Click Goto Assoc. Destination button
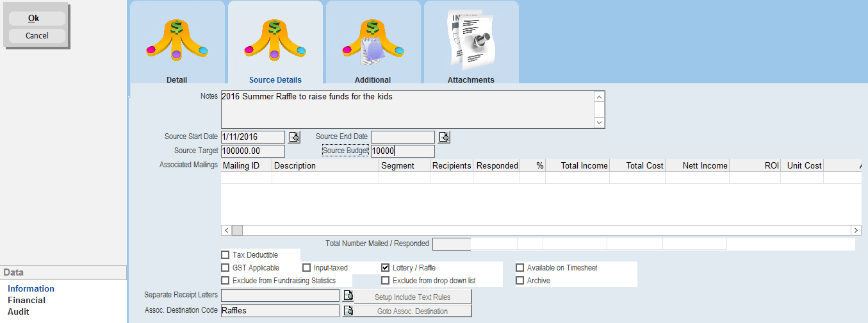This screenshot has width=868, height=323. [x=413, y=311]
